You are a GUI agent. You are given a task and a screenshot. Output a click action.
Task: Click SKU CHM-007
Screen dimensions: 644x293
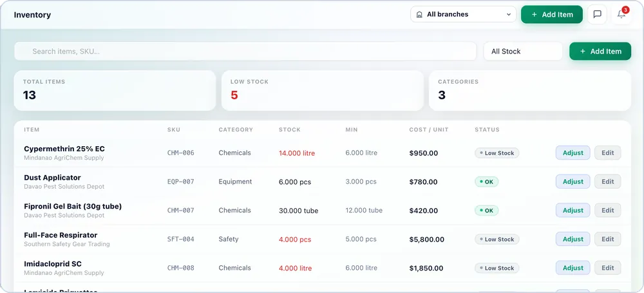181,211
